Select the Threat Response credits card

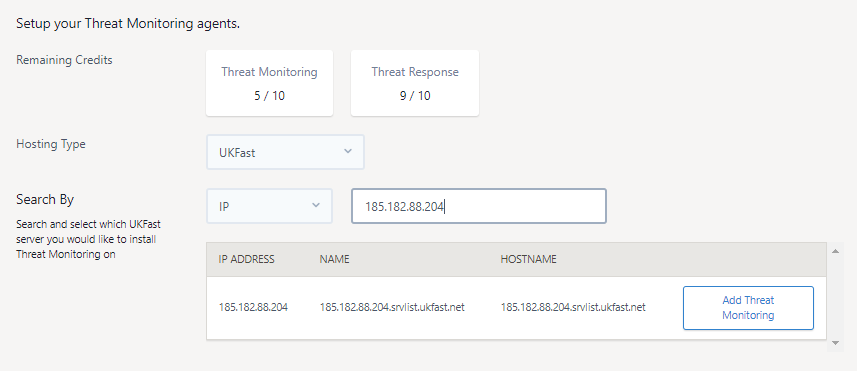415,83
